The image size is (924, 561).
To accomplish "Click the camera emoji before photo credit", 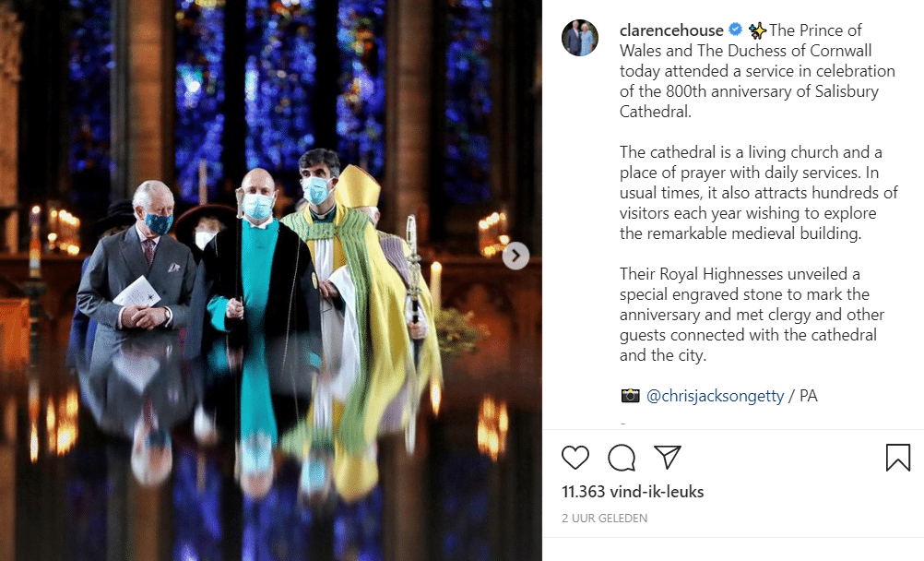I will pos(630,396).
